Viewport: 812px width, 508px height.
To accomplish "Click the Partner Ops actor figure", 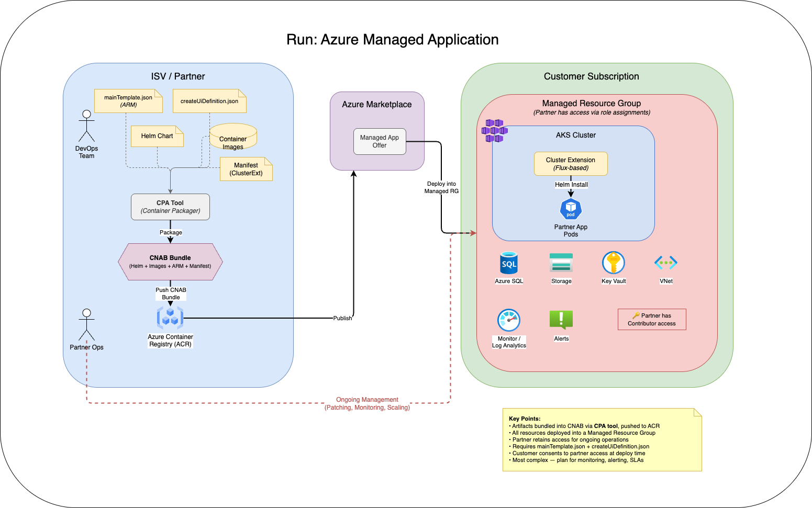I will click(86, 324).
